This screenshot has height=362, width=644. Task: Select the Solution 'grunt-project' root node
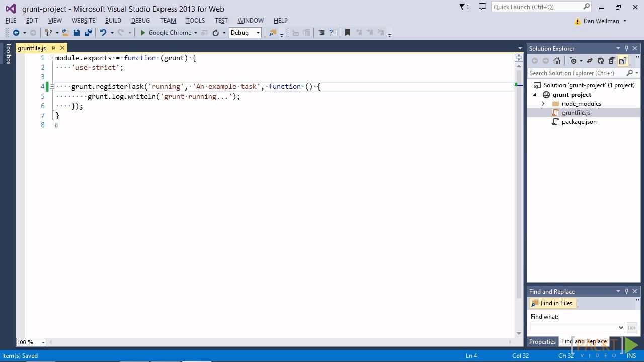[x=589, y=85]
